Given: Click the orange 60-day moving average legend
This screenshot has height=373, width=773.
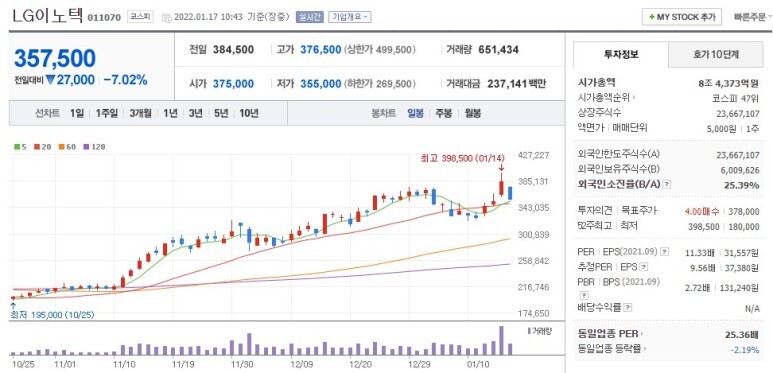Looking at the screenshot, I should [66, 147].
